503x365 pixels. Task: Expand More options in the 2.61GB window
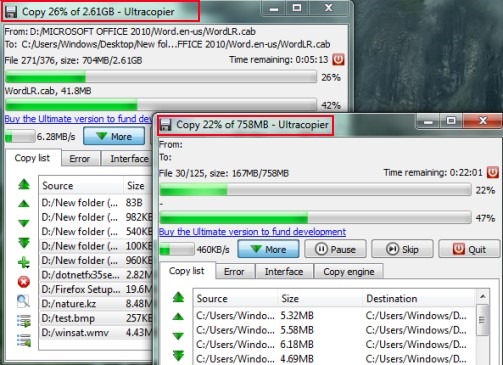(x=114, y=136)
